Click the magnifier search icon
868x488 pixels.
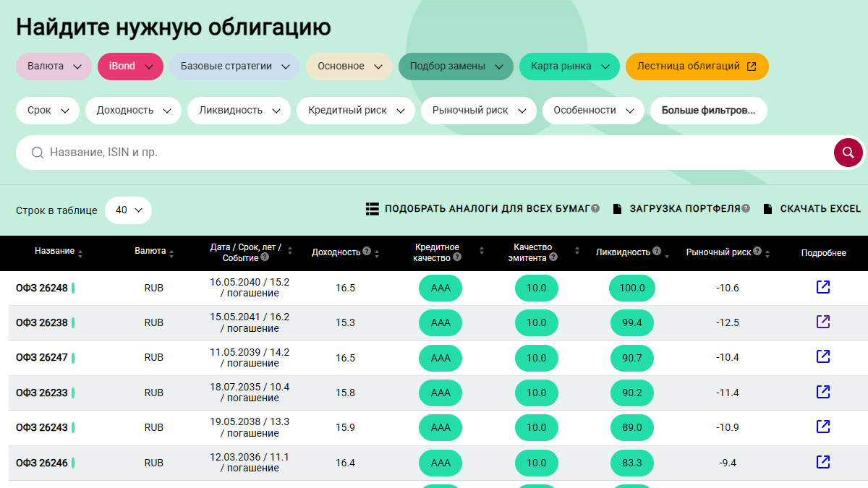(x=848, y=153)
